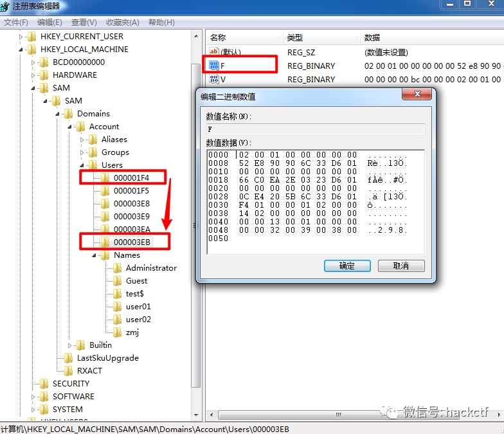Click the 名称 column header
This screenshot has width=504, height=434.
(244, 37)
